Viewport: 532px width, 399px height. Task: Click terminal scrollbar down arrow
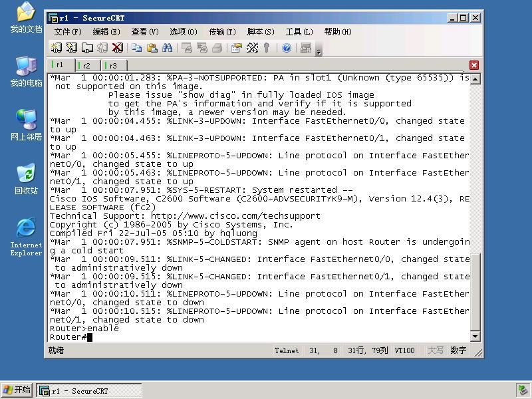coord(475,336)
